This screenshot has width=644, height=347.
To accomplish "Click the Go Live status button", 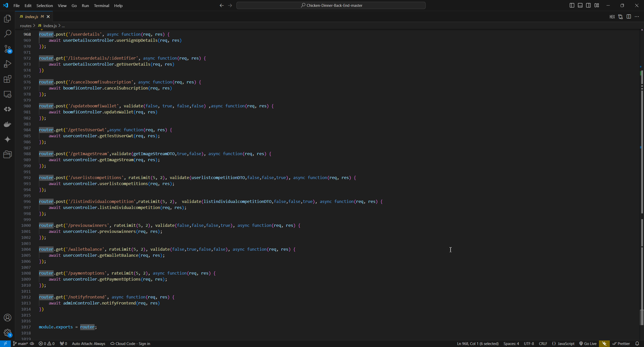I will [588, 343].
